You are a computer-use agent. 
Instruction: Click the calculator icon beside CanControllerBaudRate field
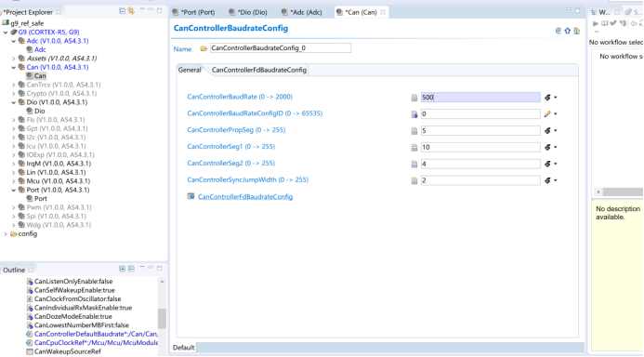click(414, 98)
